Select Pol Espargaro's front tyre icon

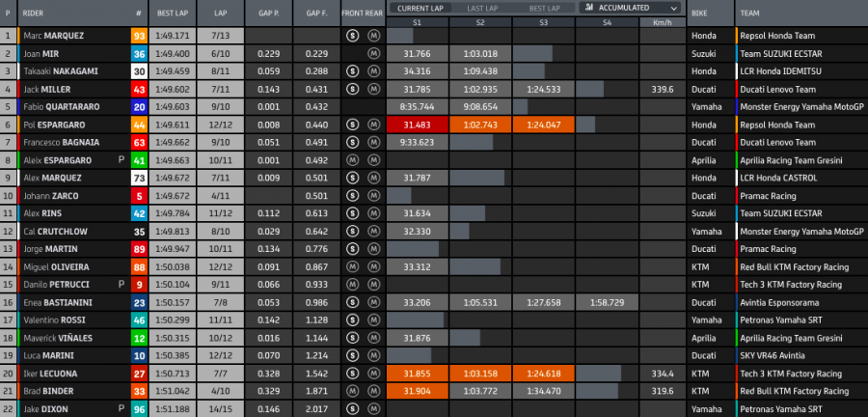[x=353, y=125]
